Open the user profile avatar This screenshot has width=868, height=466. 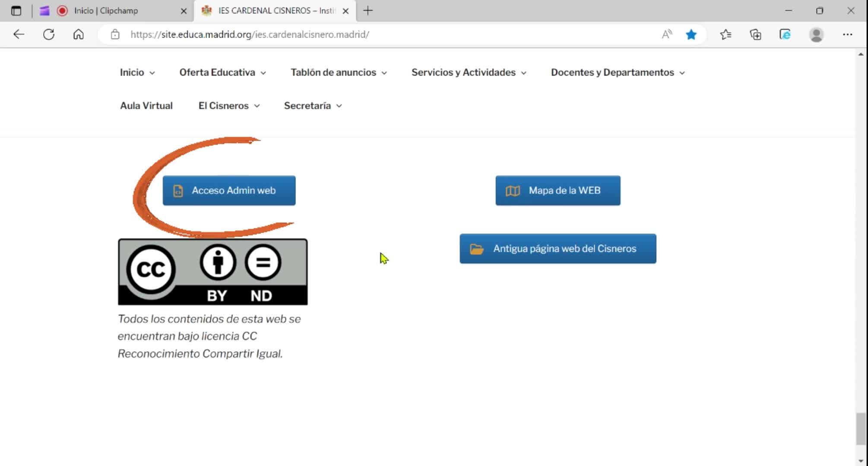tap(816, 35)
